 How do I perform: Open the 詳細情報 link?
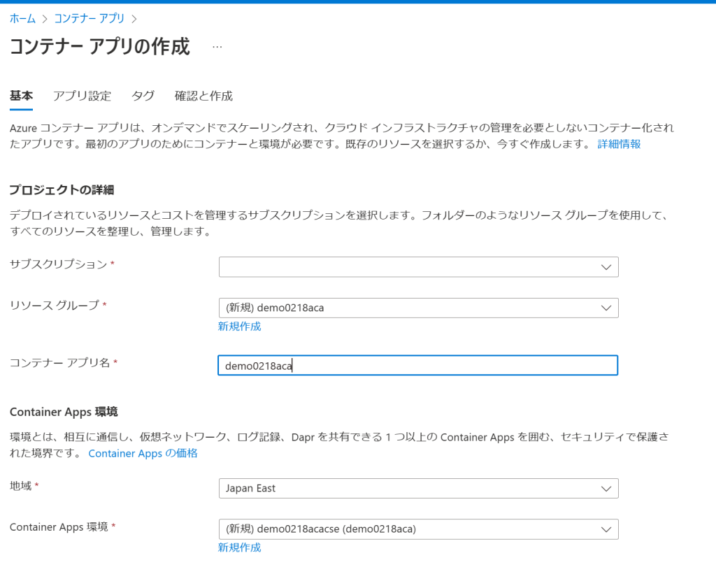[620, 144]
